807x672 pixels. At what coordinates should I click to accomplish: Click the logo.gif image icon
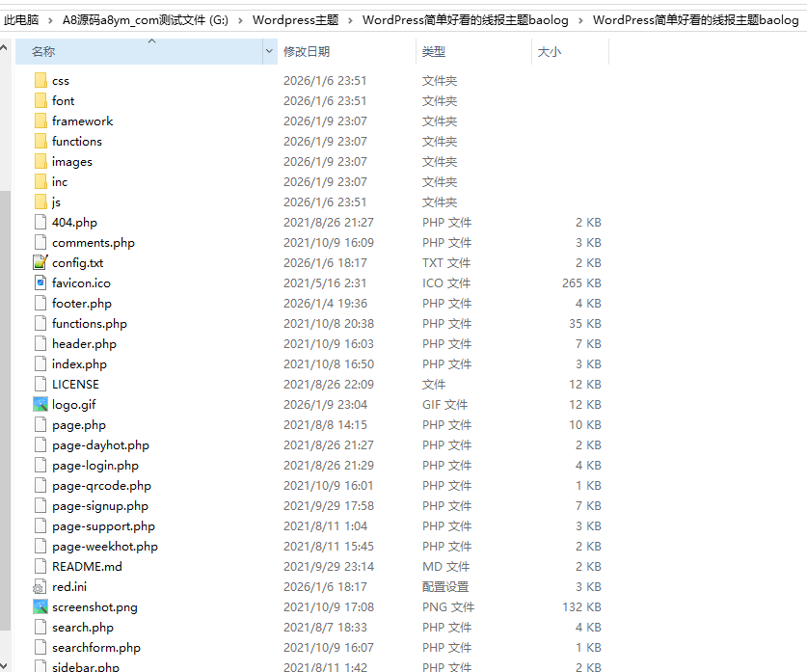[x=40, y=405]
